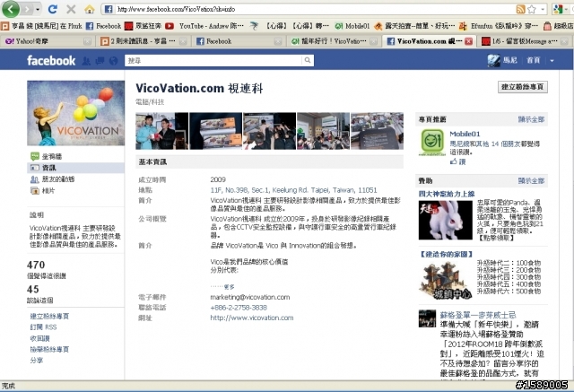Viewport: 574px width, 392px height.
Task: Open the Mobile01 recommended page link
Action: (465, 134)
